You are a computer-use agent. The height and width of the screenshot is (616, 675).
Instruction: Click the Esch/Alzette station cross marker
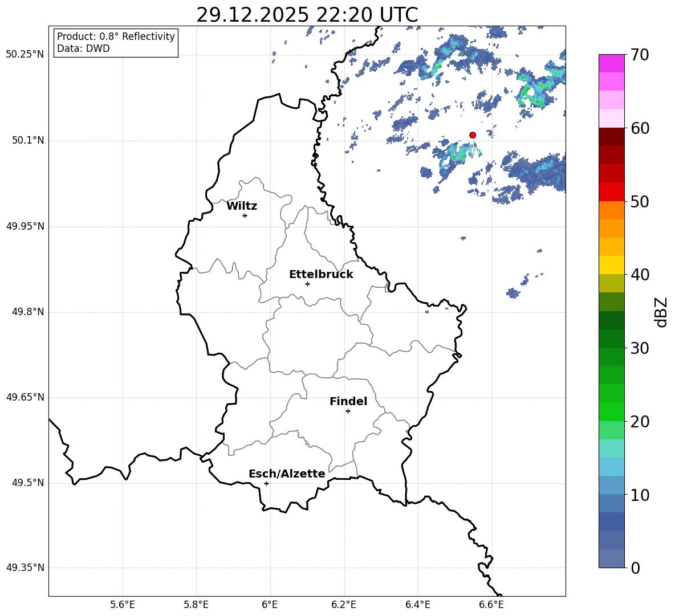pyautogui.click(x=266, y=483)
